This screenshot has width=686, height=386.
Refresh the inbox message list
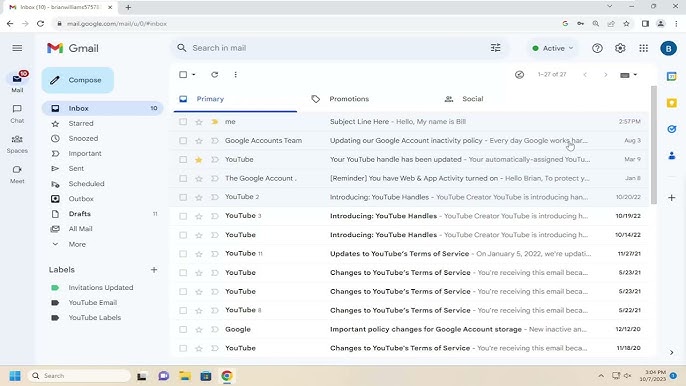click(x=214, y=74)
